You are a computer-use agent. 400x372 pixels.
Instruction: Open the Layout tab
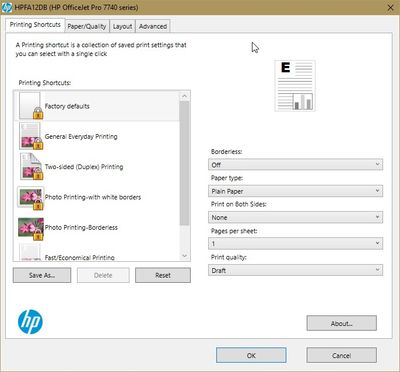[x=122, y=26]
